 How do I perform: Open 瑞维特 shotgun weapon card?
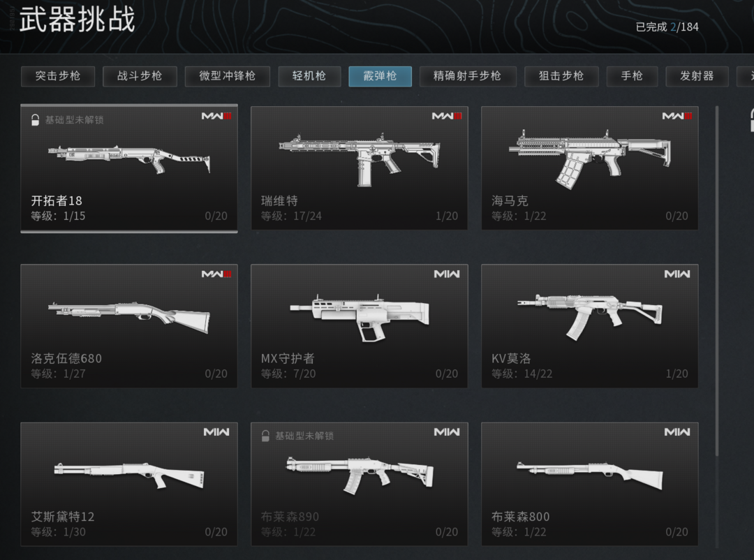(x=360, y=168)
